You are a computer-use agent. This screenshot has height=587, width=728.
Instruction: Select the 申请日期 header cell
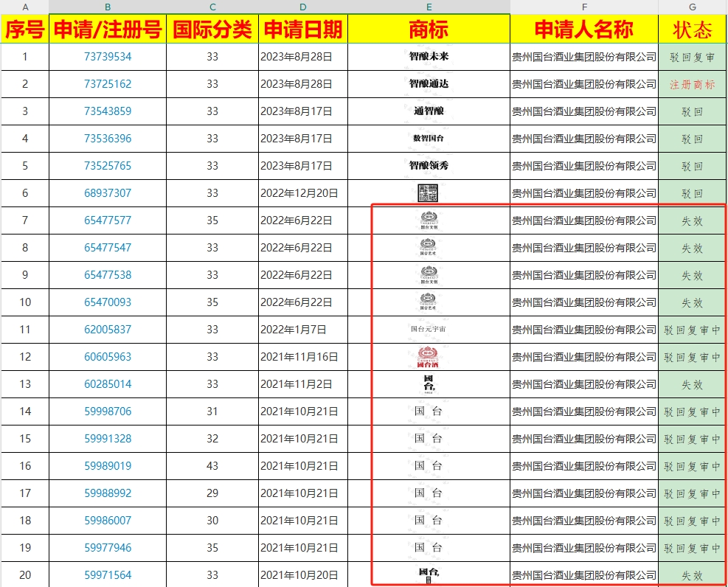pos(302,29)
